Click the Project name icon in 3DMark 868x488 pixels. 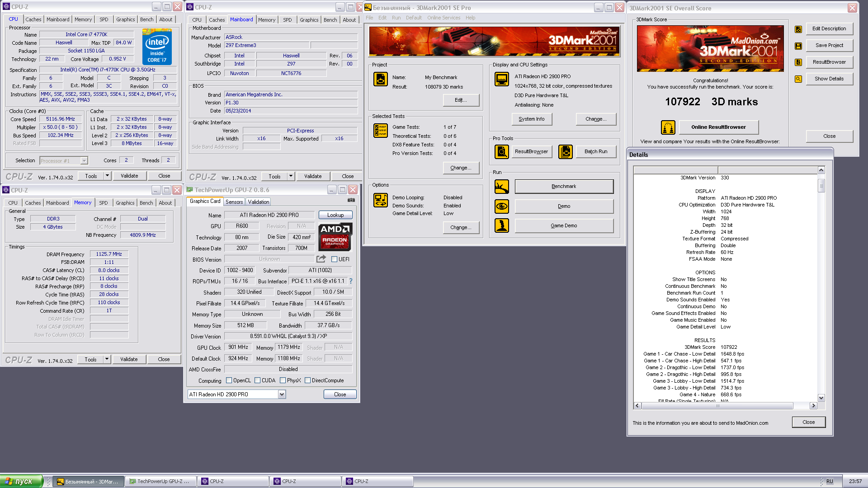click(x=380, y=79)
